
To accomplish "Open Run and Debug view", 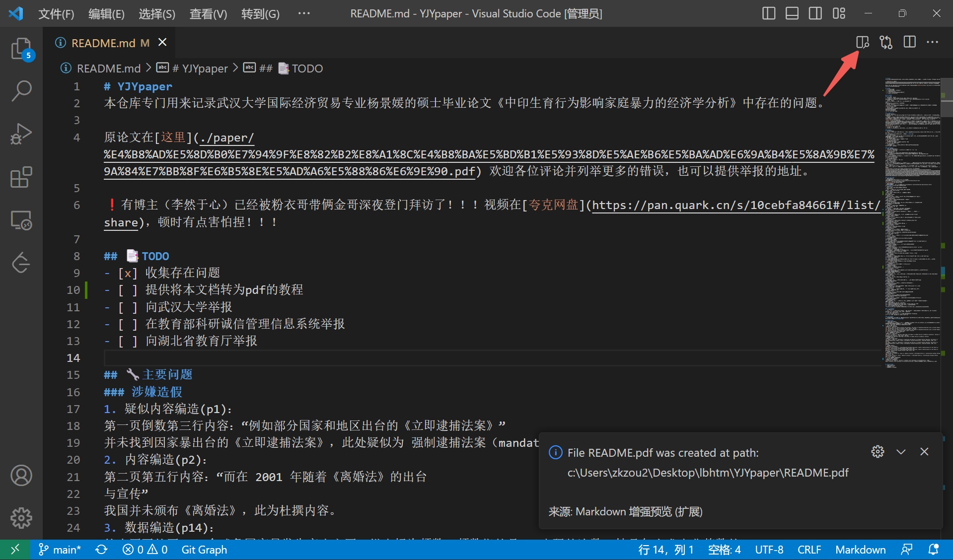I will point(21,134).
